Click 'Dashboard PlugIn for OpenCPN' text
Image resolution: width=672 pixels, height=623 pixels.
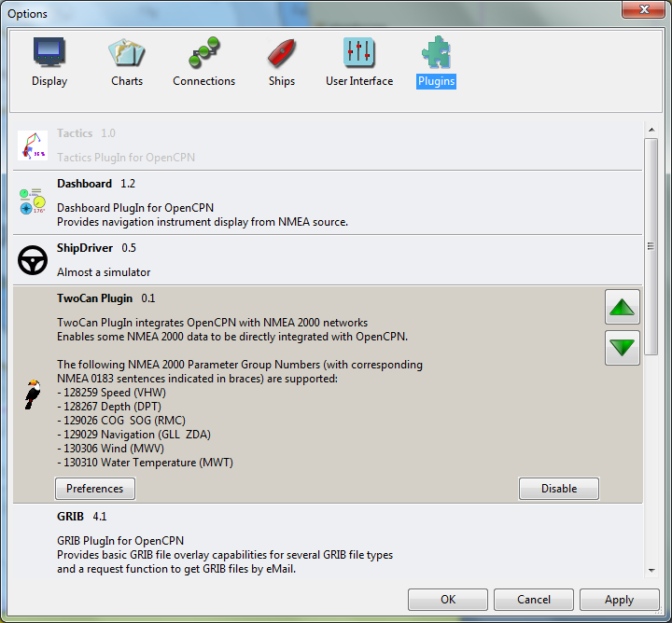click(135, 208)
